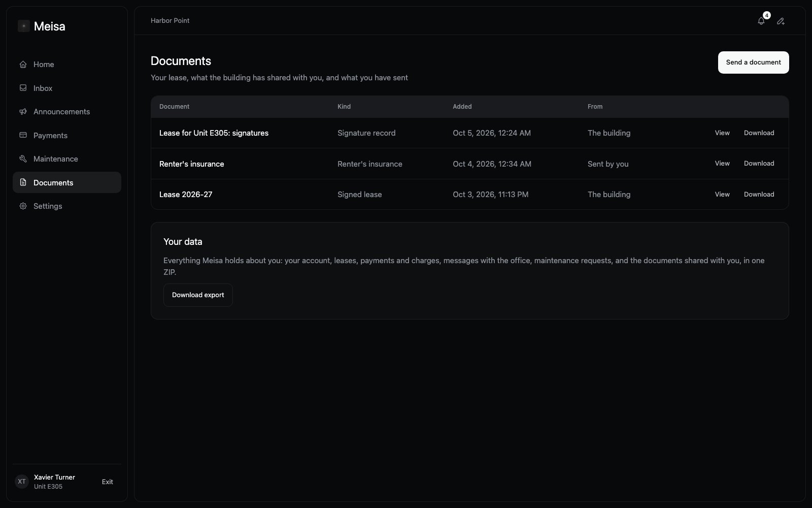Open the Maintenance section
812x508 pixels.
click(67, 159)
